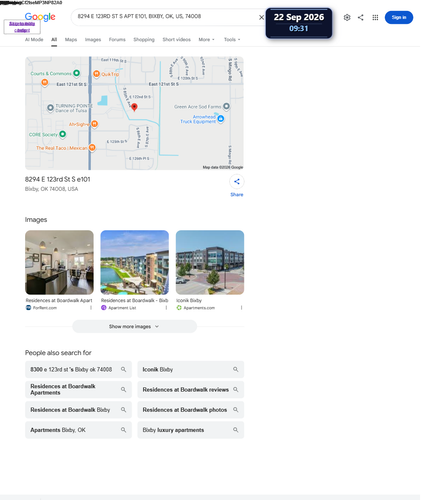Search for 8300 e 123rd st s Bixby
425x500 pixels.
pos(78,369)
